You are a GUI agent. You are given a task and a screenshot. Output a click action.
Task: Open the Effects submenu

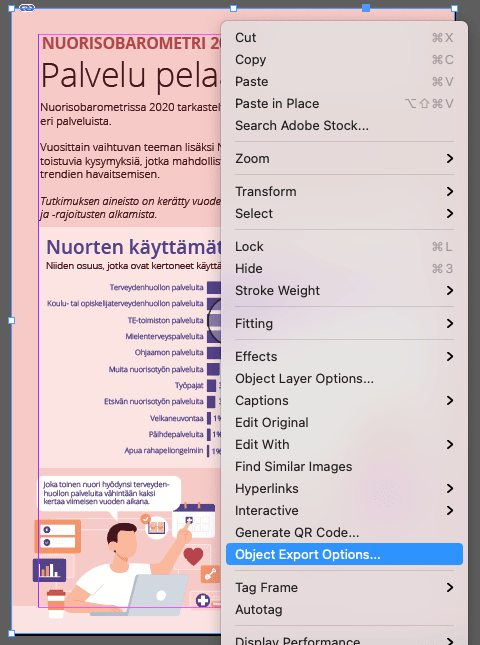(x=344, y=356)
